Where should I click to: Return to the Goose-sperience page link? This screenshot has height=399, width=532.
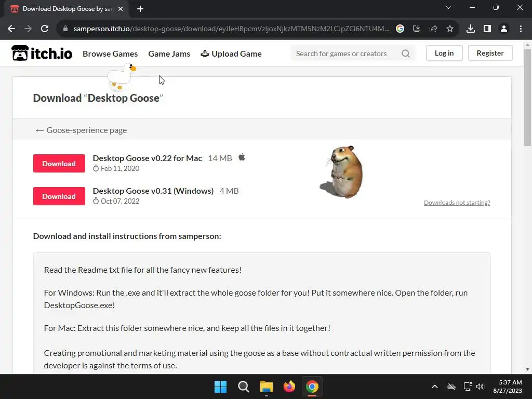click(x=81, y=130)
